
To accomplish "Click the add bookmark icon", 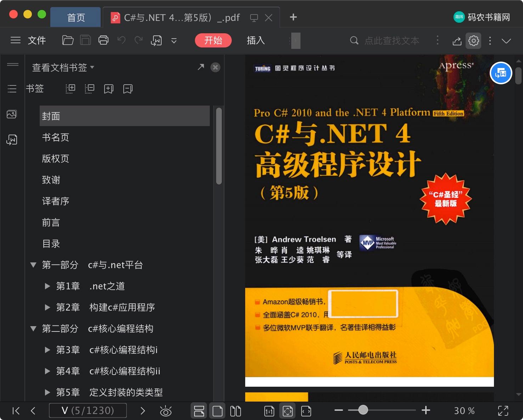I will pyautogui.click(x=109, y=89).
